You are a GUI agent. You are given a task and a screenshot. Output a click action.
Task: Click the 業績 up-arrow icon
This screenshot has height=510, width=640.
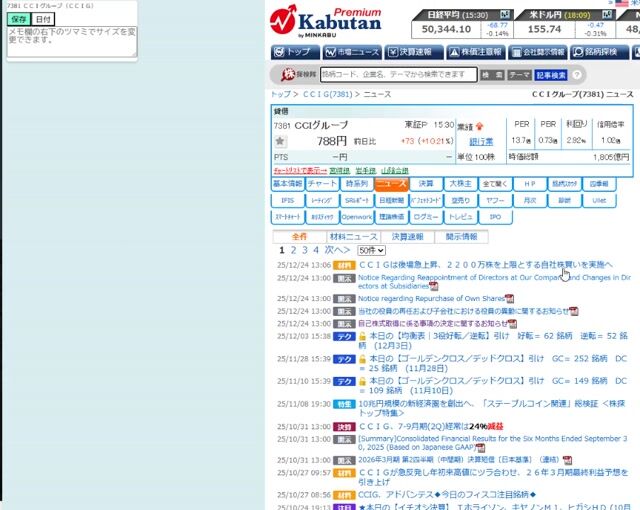pyautogui.click(x=480, y=127)
